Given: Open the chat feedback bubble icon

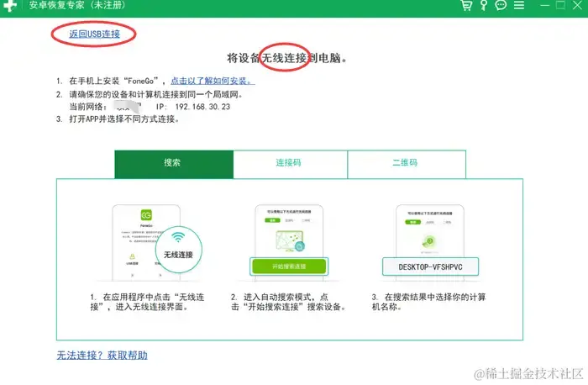Looking at the screenshot, I should click(501, 5).
